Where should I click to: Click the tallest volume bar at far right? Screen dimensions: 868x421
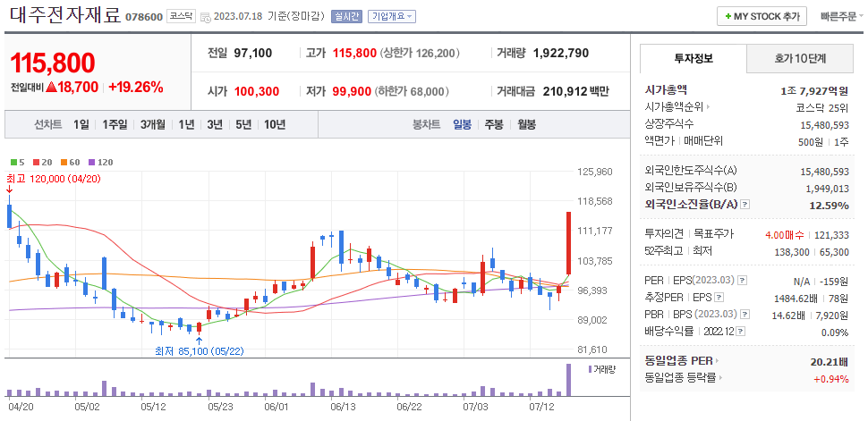tap(568, 380)
